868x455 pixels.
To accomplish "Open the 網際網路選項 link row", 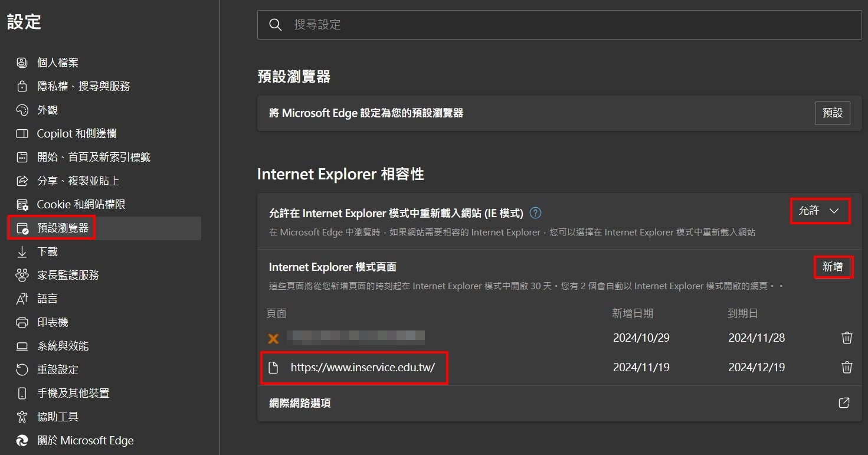I will point(559,404).
